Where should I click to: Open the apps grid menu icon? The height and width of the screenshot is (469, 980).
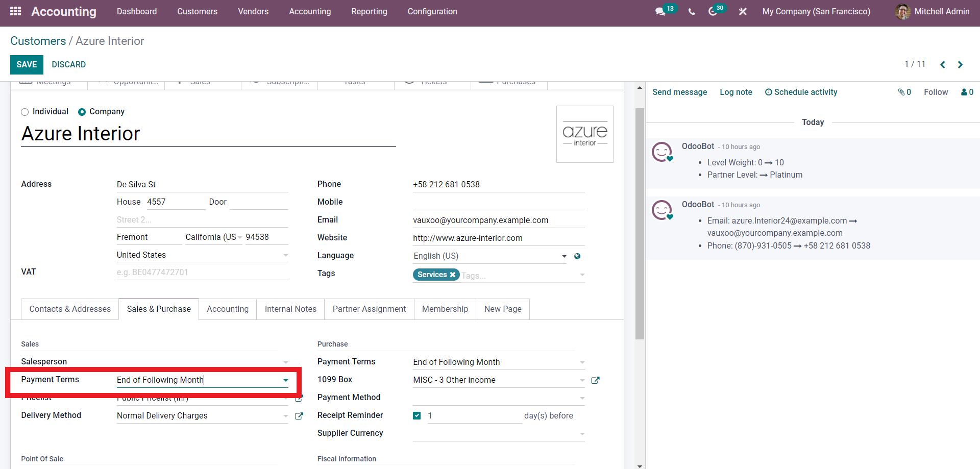pos(15,11)
